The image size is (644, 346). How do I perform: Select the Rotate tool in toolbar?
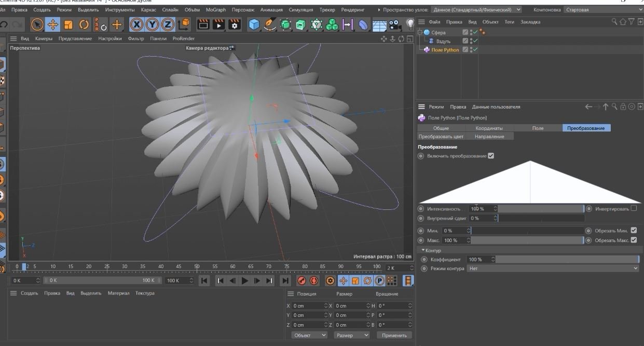(x=84, y=24)
